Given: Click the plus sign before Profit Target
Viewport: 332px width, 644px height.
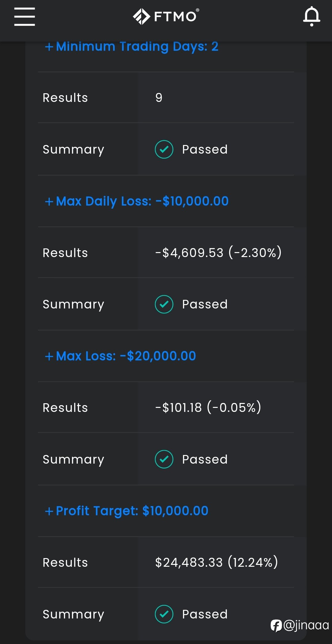Looking at the screenshot, I should coord(49,511).
